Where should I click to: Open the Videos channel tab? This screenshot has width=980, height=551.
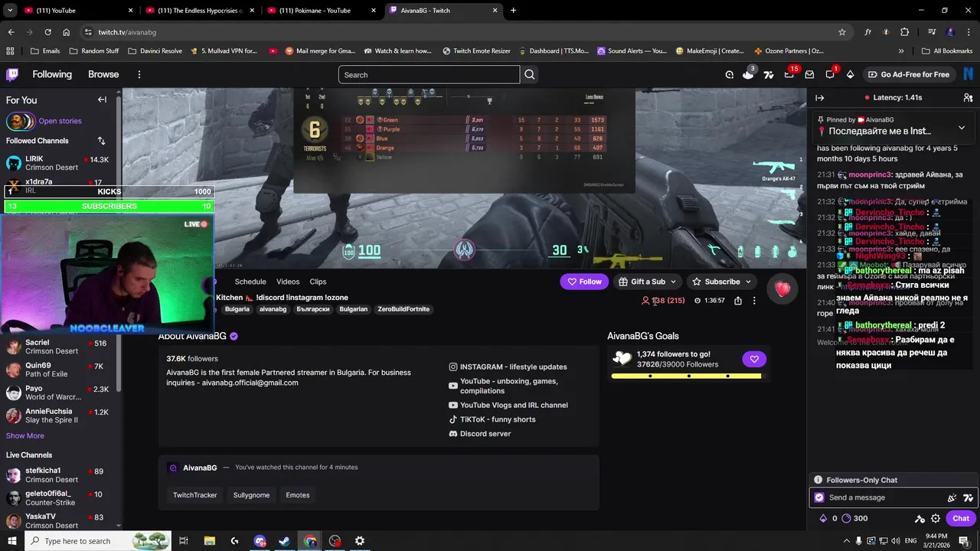[288, 282]
